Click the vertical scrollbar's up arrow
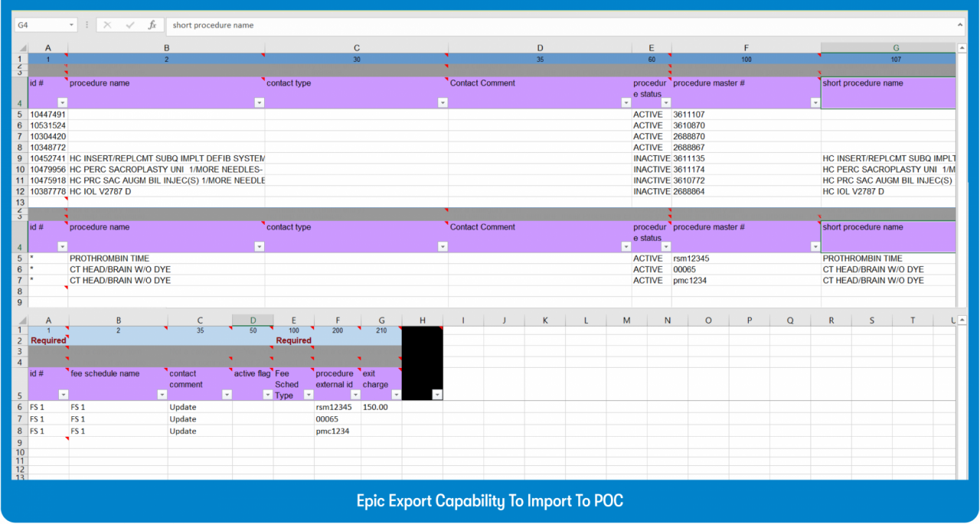 (x=960, y=47)
